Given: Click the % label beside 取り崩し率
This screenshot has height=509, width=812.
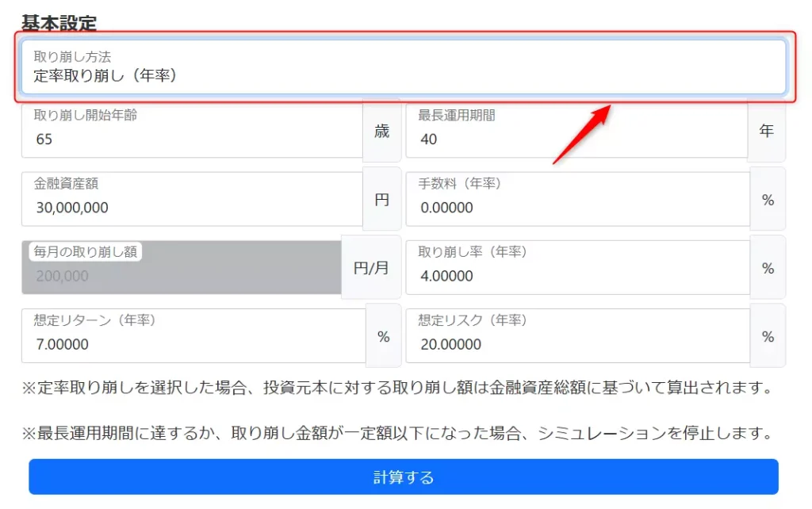Looking at the screenshot, I should tap(766, 267).
